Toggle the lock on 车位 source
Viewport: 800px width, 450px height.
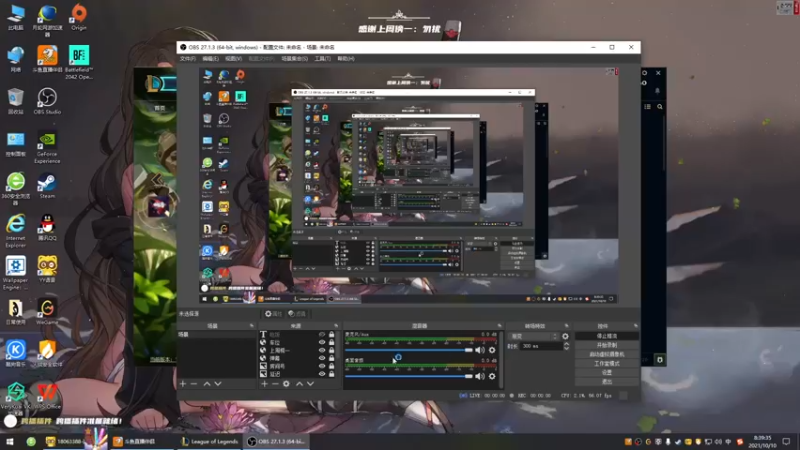click(332, 342)
